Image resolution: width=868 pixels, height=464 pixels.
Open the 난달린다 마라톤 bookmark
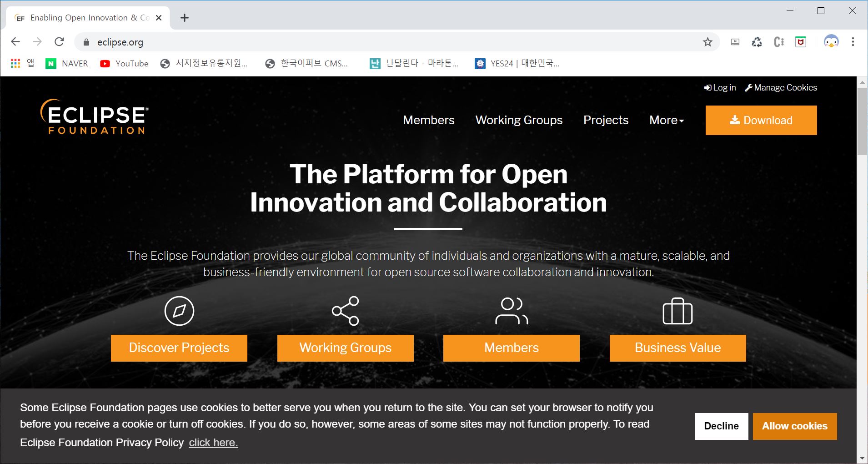tap(414, 64)
